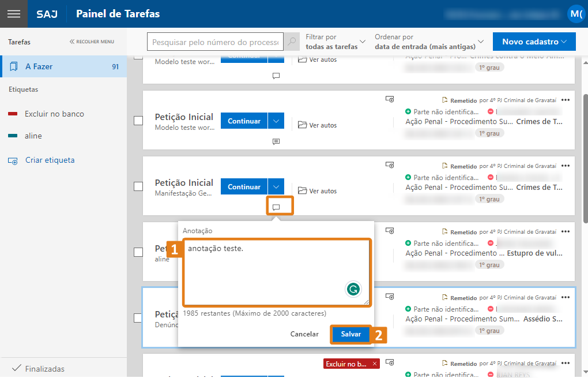Select the checkbox of the Denúncia task row
The image size is (588, 378).
138,318
